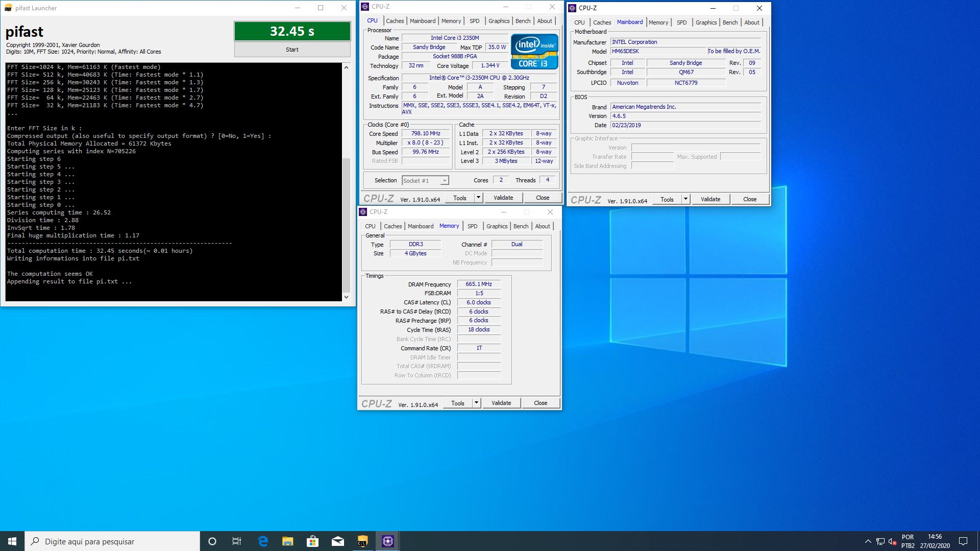Launch Microsoft Edge from taskbar
This screenshot has width=980, height=551.
coord(263,541)
